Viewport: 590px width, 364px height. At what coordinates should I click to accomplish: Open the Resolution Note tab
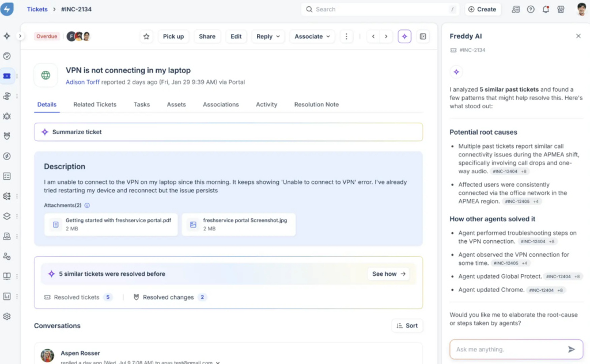(316, 105)
